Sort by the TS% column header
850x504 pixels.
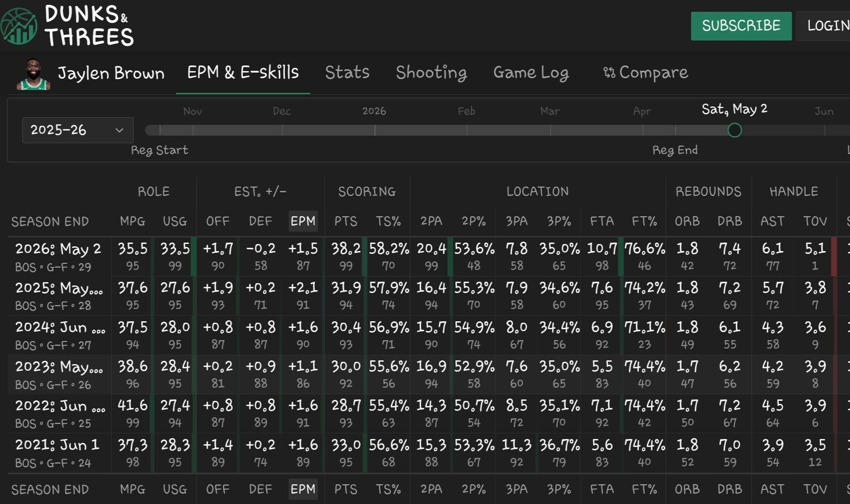(388, 221)
